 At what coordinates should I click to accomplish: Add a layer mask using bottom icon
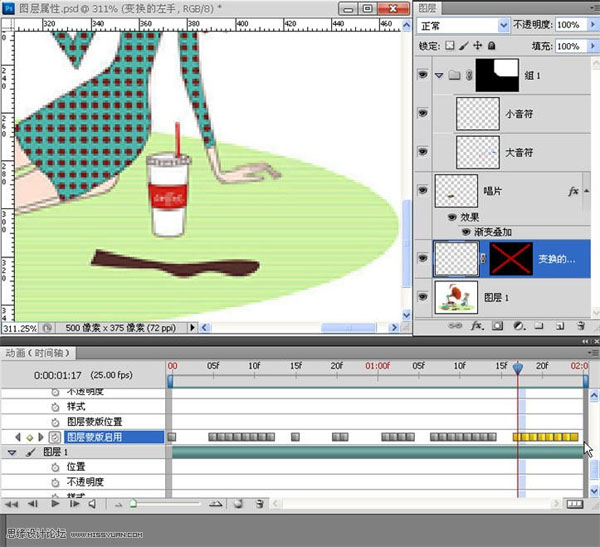coord(498,325)
